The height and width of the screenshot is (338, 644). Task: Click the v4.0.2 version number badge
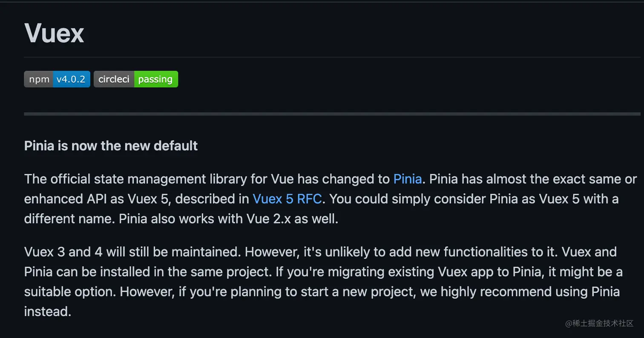[71, 79]
